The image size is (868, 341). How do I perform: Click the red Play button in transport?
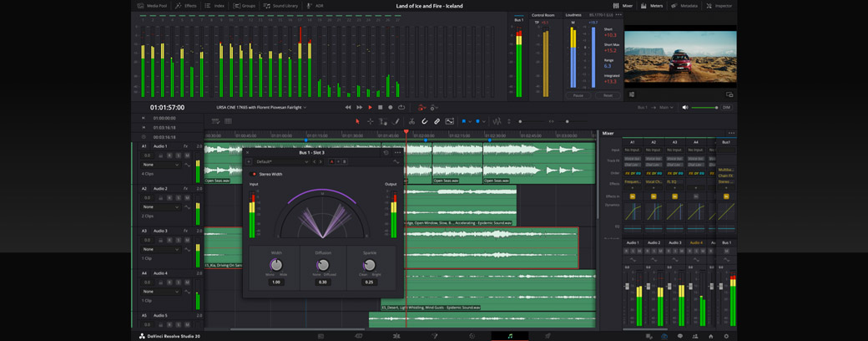click(370, 107)
